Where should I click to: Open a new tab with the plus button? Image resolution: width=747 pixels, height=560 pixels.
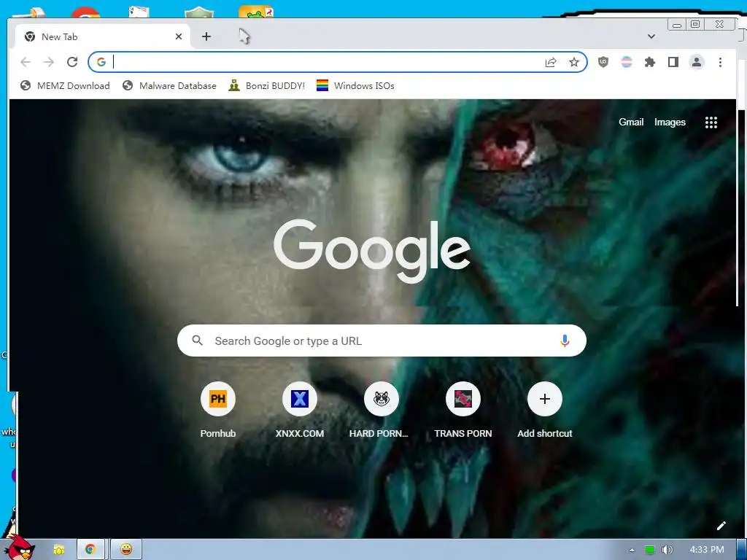[206, 36]
